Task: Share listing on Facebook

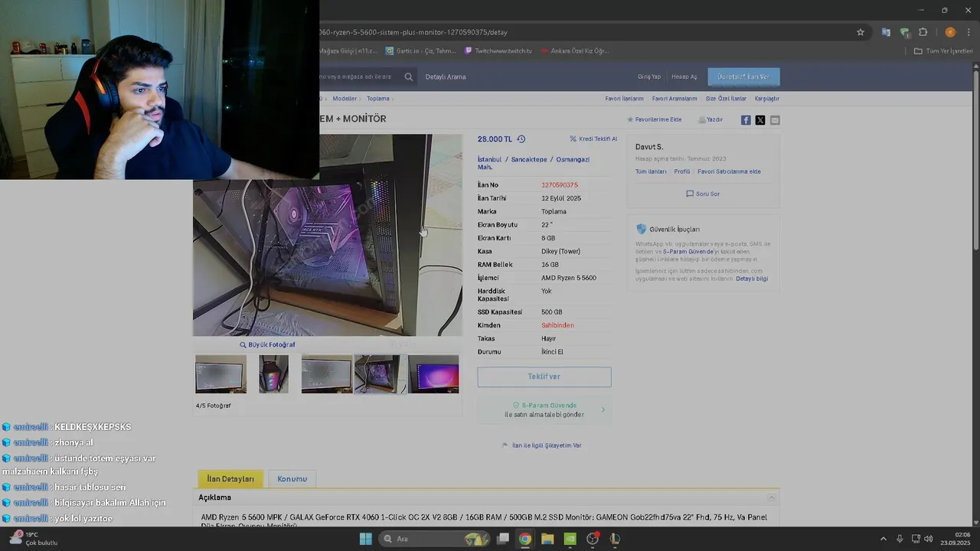Action: 746,120
